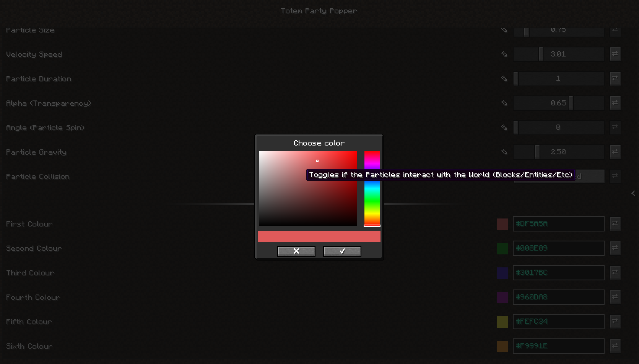Select the green Second Colour swatch
Screen dimensions: 639x364
pyautogui.click(x=502, y=248)
